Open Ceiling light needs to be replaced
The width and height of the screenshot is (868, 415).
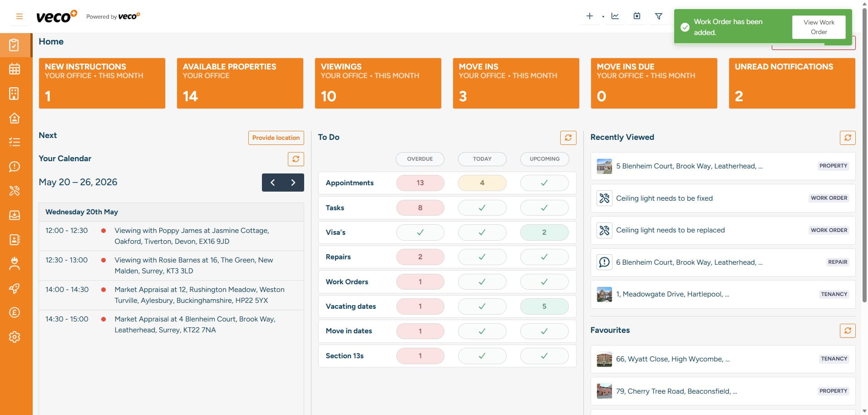(x=723, y=230)
